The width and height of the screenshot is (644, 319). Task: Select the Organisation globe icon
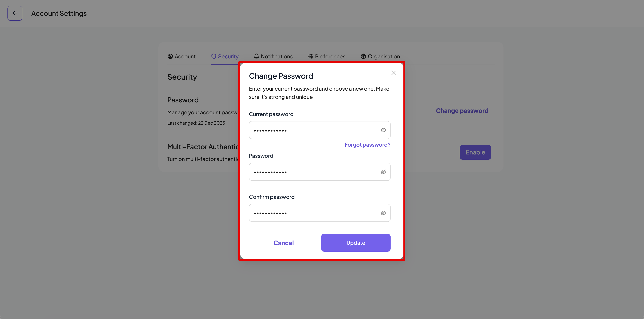pos(363,56)
